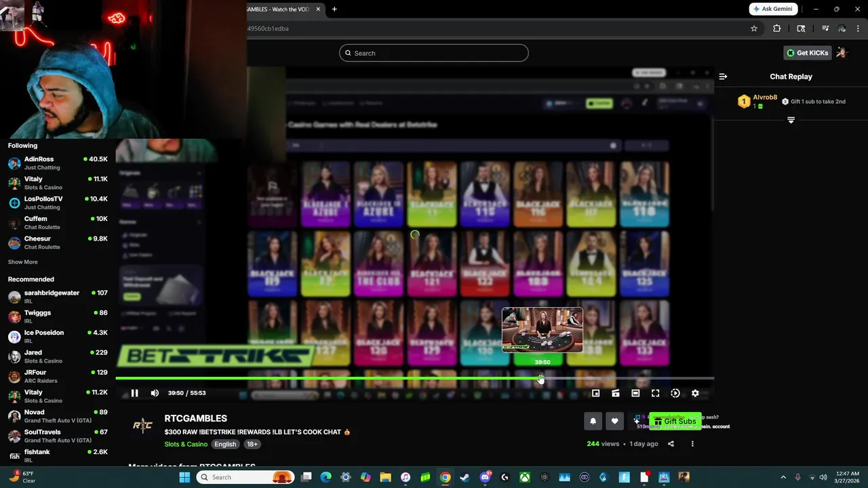Open a new Chrome tab
This screenshot has width=868, height=488.
click(x=334, y=9)
